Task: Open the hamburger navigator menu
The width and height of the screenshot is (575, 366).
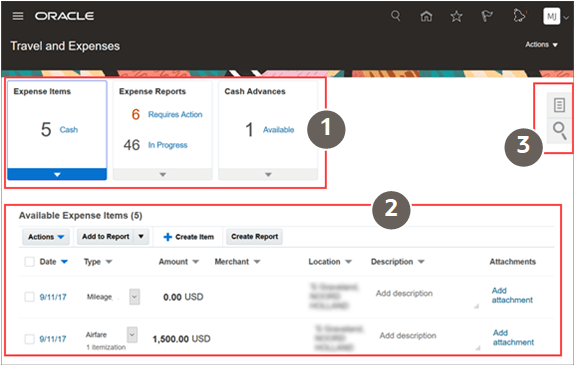Action: (18, 16)
